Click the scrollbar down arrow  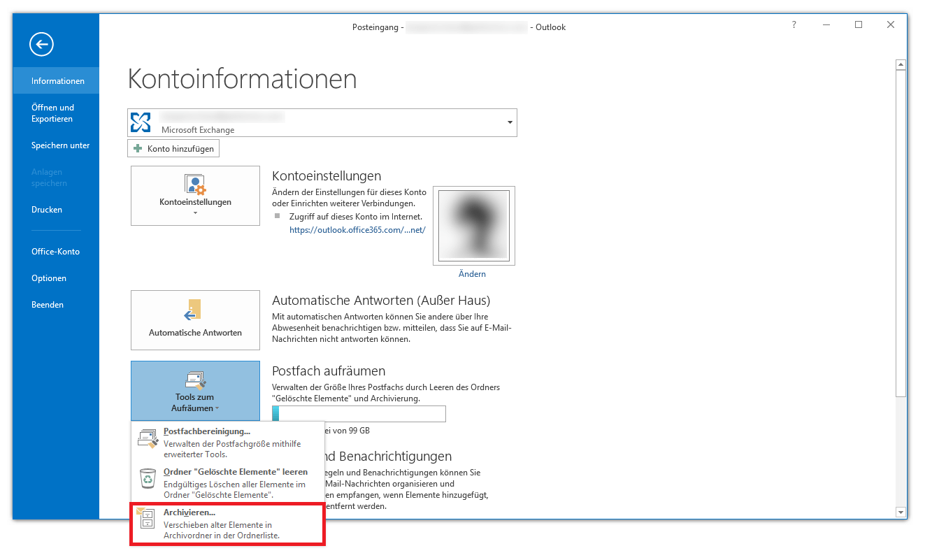[901, 512]
